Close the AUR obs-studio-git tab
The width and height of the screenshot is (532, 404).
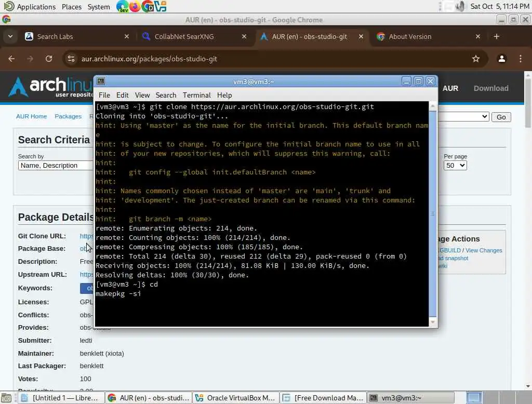[361, 36]
